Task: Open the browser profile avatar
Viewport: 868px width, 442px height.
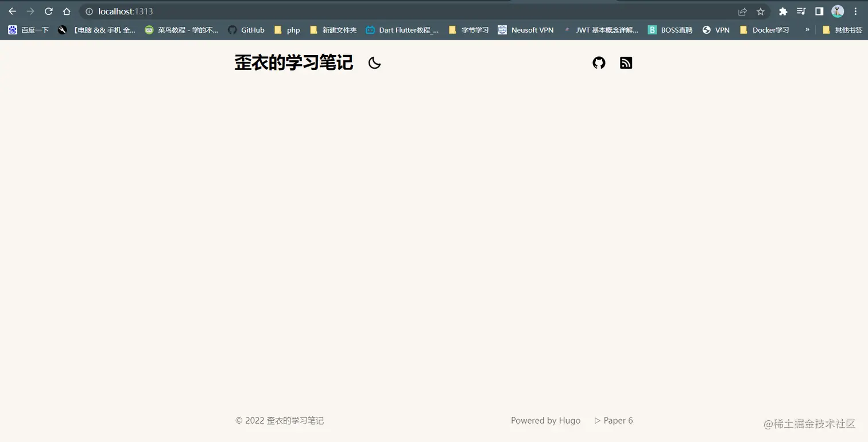Action: pyautogui.click(x=838, y=11)
